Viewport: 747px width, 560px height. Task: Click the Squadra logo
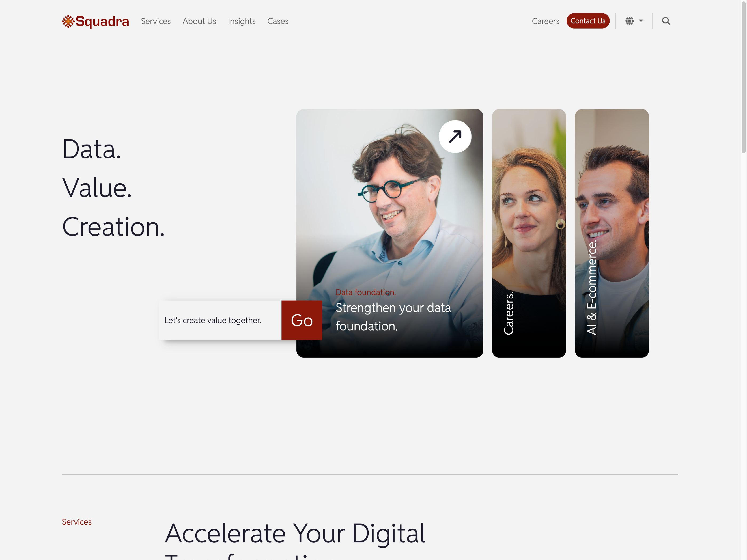point(95,21)
